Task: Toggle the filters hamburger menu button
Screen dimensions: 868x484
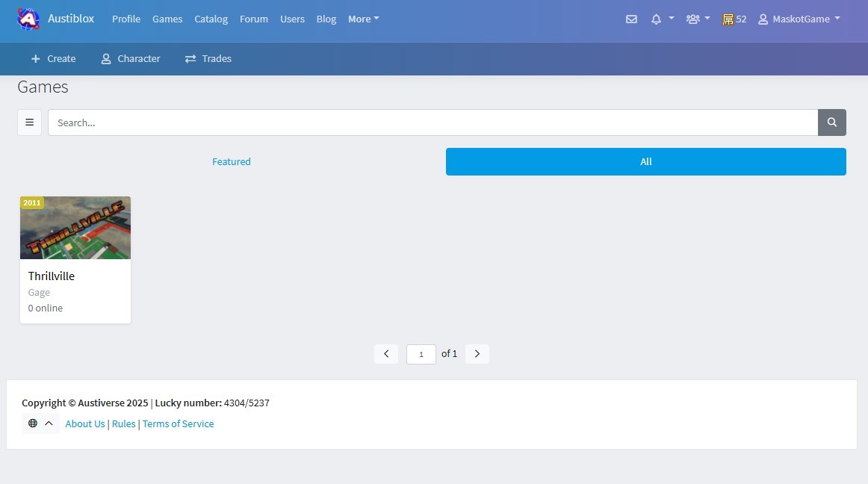Action: [29, 122]
